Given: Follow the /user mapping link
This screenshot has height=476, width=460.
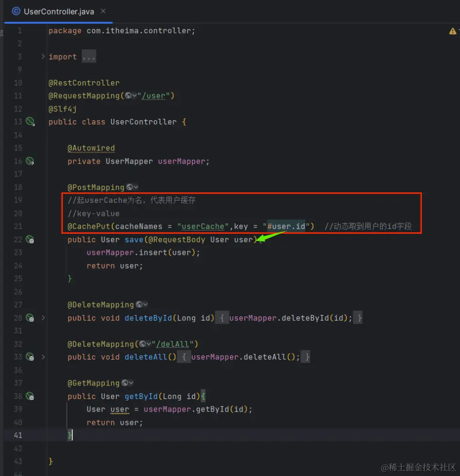Looking at the screenshot, I should coord(154,96).
